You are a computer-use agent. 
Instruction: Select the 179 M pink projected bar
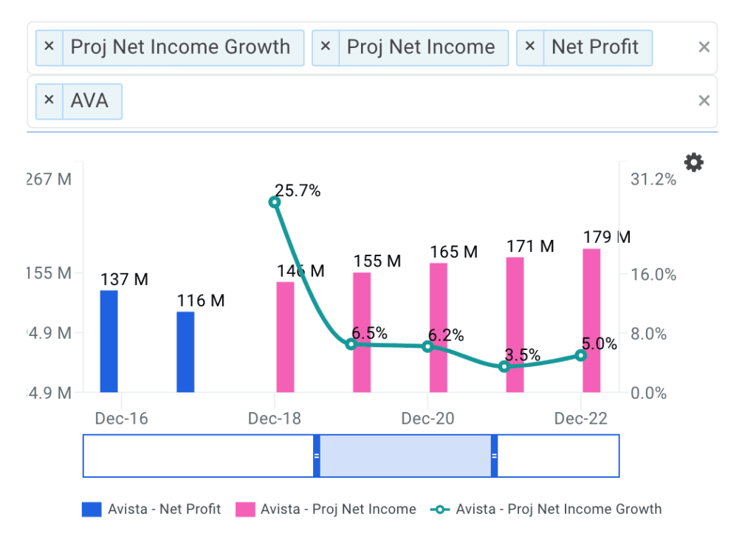(x=591, y=320)
